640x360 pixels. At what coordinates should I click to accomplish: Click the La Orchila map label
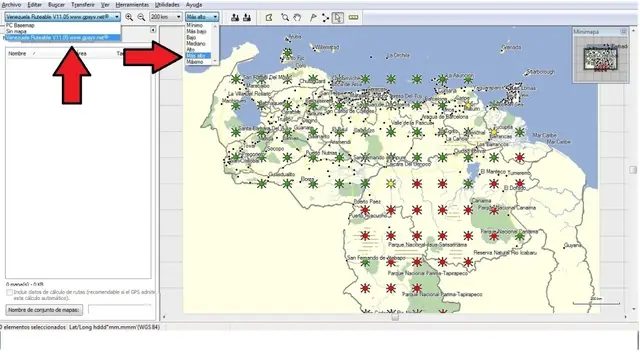coord(398,55)
